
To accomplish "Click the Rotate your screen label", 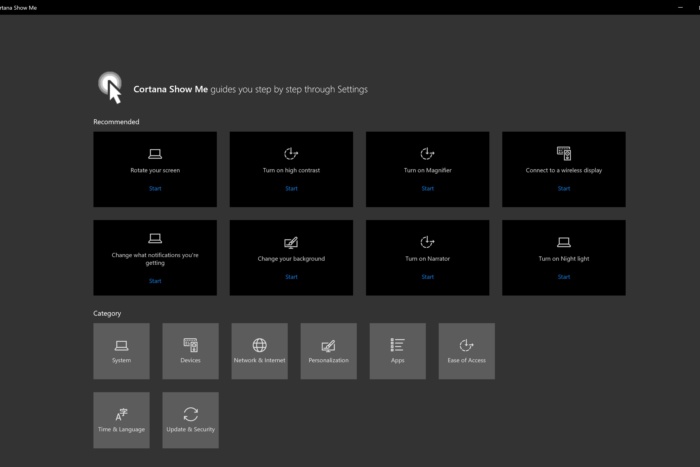I will 155,170.
